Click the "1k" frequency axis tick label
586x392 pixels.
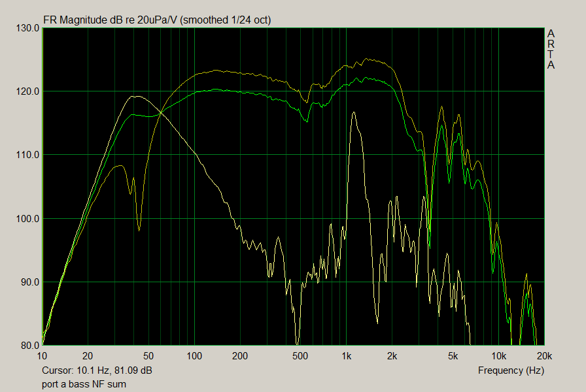pos(347,356)
